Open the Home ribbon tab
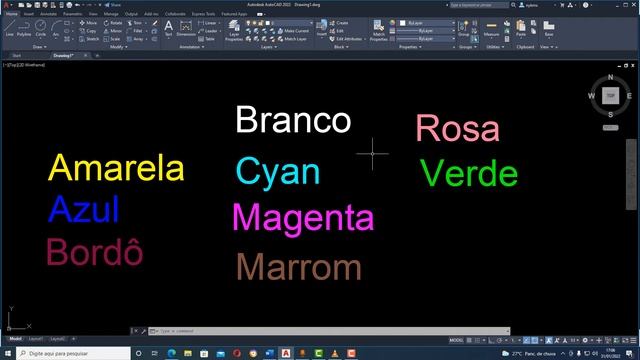640x360 pixels. [12, 14]
